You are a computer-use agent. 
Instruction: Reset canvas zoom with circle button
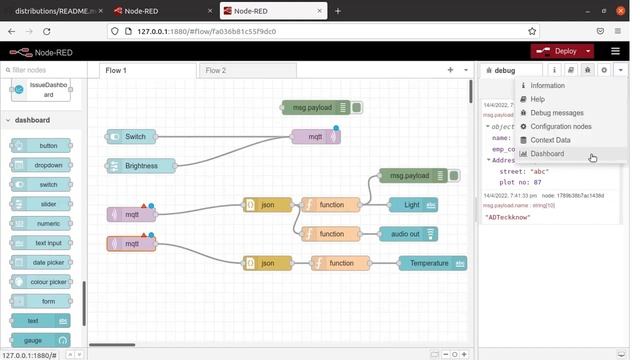[455, 355]
